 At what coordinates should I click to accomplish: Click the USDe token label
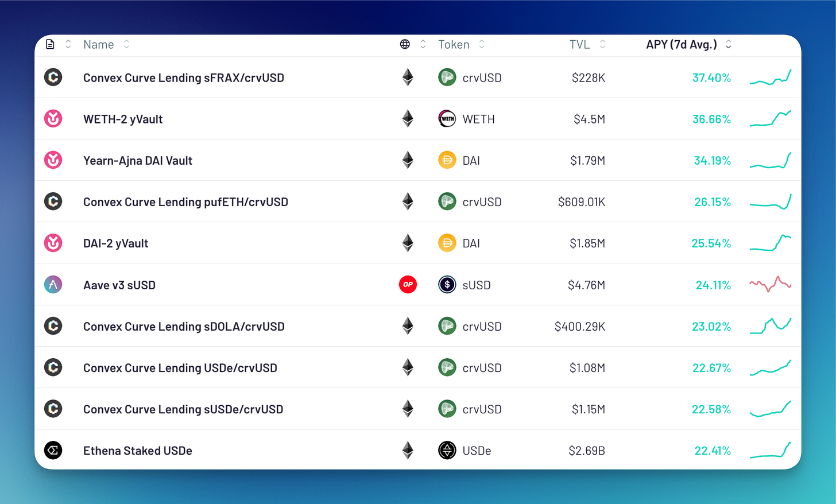pyautogui.click(x=477, y=451)
